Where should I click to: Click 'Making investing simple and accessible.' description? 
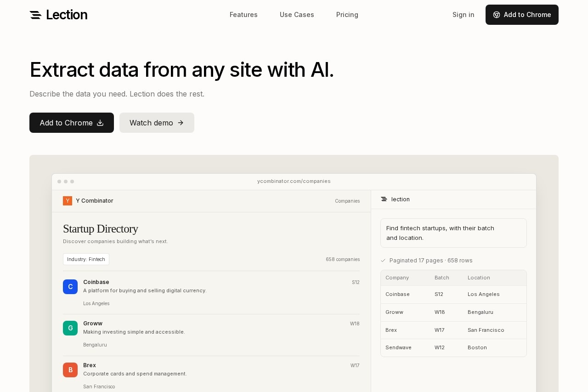[x=134, y=332]
